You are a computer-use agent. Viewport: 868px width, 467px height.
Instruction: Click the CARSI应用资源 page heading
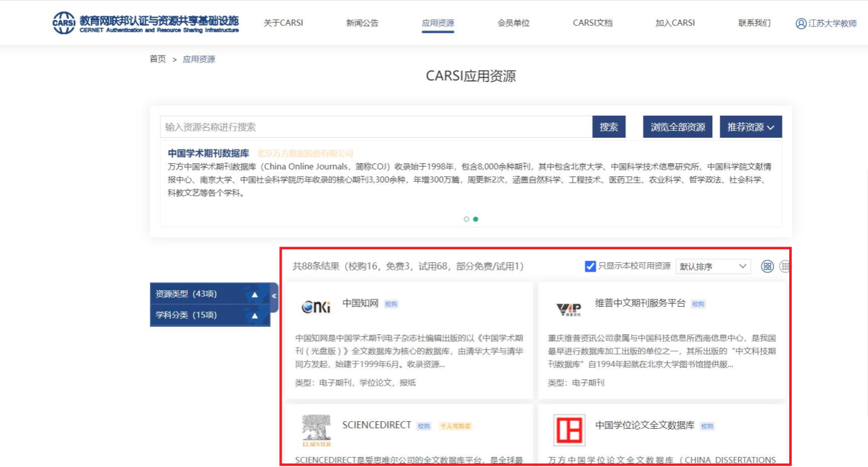471,76
